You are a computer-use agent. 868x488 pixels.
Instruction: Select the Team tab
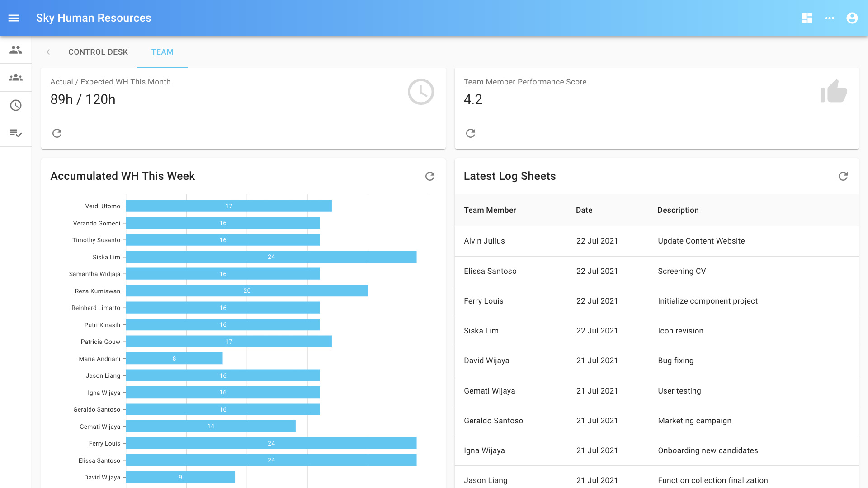coord(162,52)
